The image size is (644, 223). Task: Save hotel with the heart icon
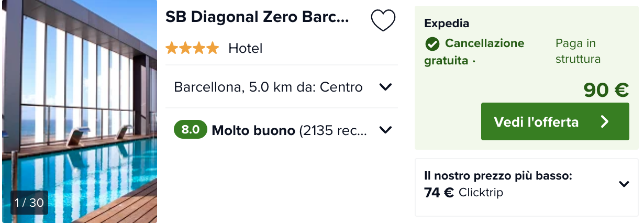pyautogui.click(x=383, y=20)
